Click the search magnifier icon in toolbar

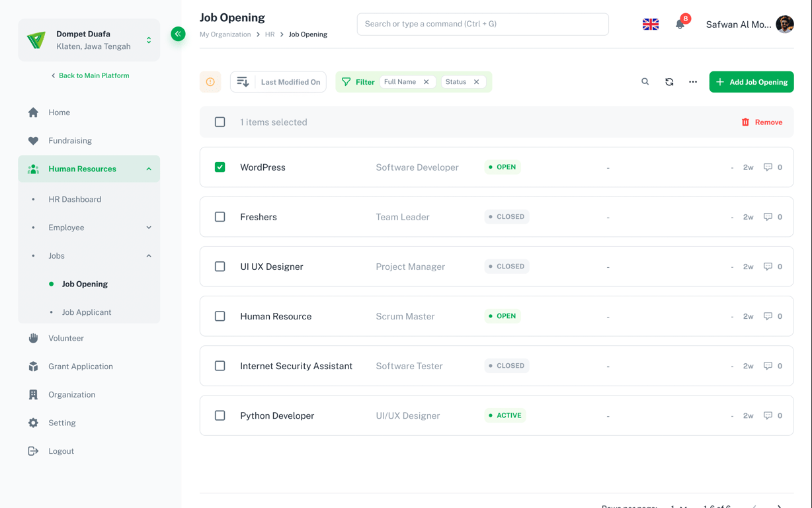(645, 82)
